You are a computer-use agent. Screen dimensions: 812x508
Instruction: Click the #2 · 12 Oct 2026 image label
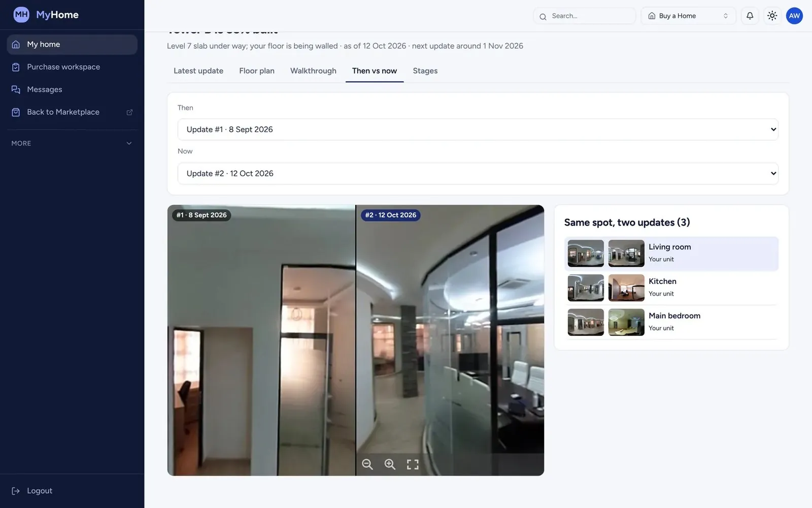click(391, 215)
